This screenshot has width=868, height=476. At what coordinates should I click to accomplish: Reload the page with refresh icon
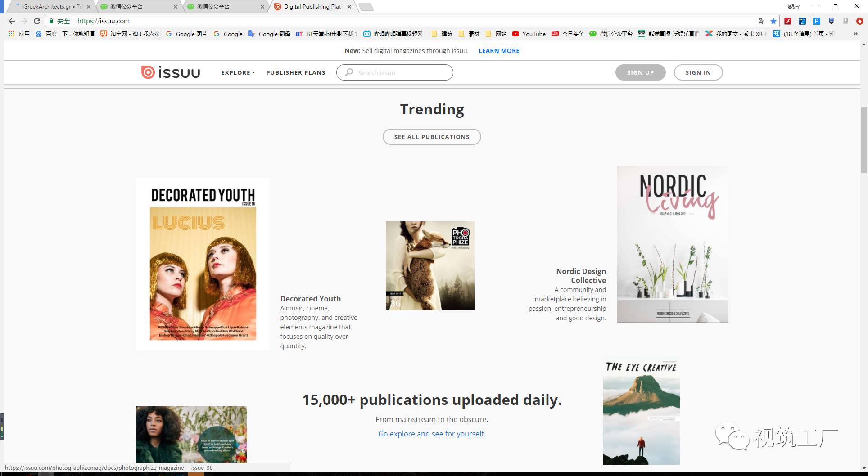tap(37, 21)
